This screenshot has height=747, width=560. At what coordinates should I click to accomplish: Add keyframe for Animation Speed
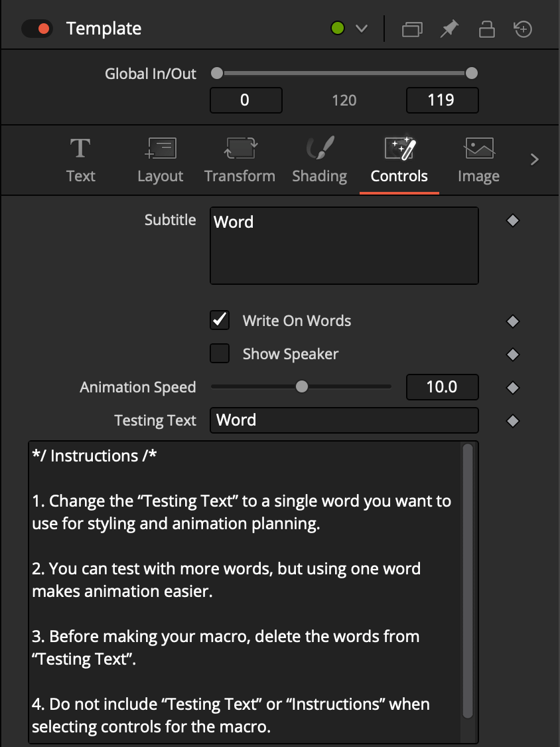(x=512, y=387)
